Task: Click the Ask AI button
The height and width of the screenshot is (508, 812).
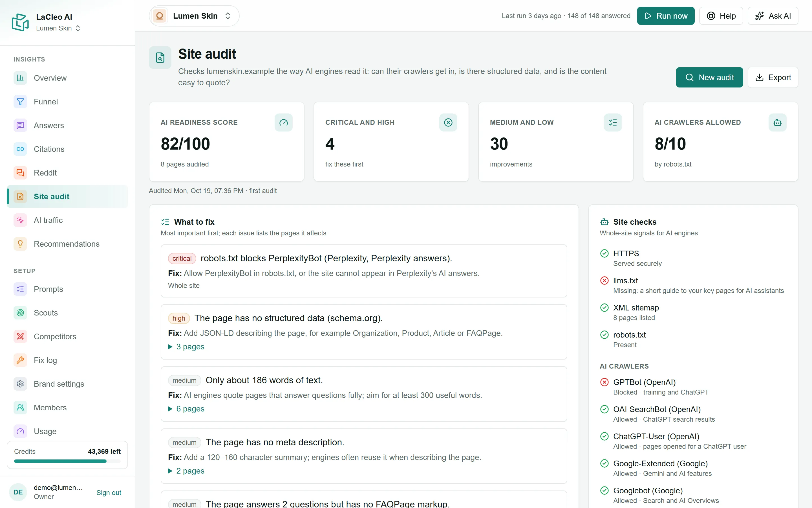Action: click(773, 16)
